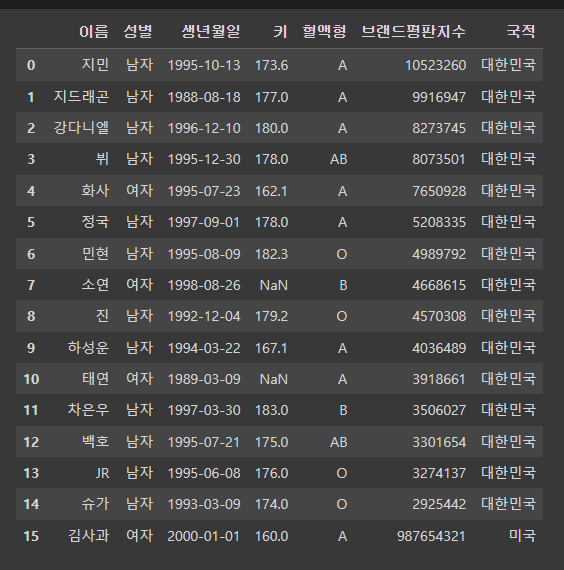
Task: Click 남자 in 슈가 row
Action: coord(140,504)
